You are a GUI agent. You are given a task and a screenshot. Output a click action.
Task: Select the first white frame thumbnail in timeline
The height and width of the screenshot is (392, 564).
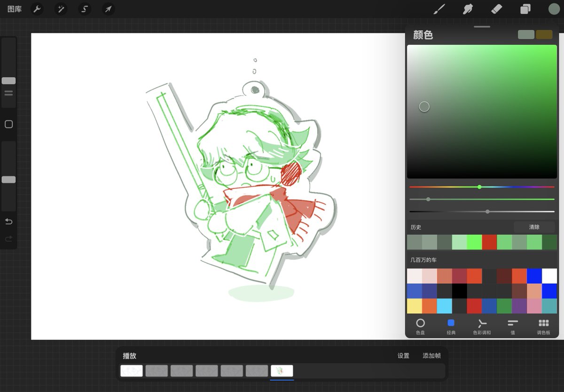pyautogui.click(x=132, y=371)
